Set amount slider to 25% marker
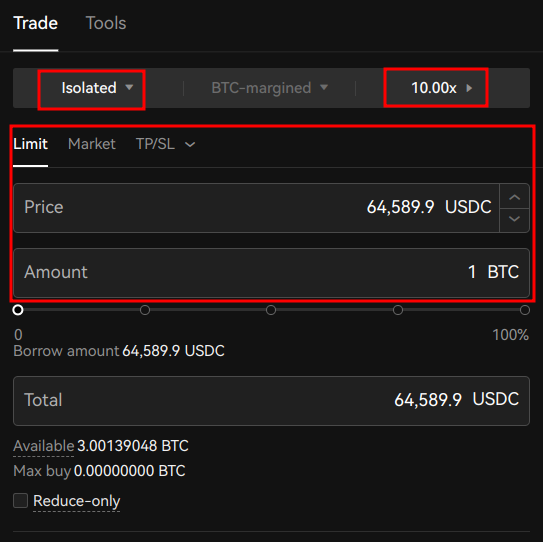The width and height of the screenshot is (543, 542). pyautogui.click(x=145, y=310)
